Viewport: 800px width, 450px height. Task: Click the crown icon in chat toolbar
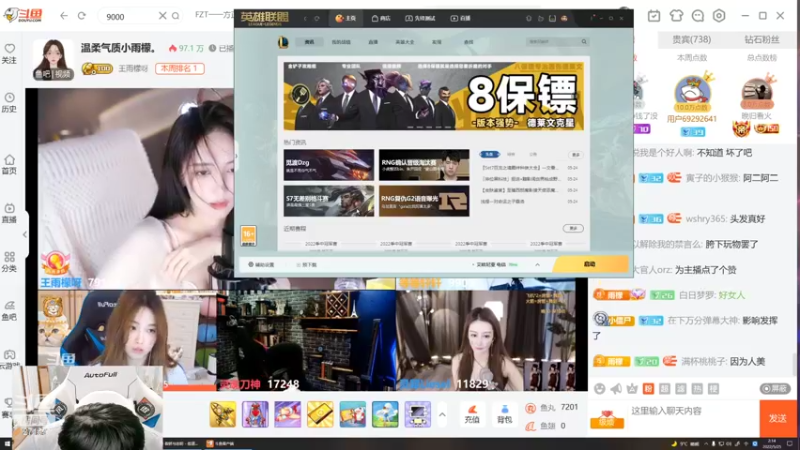click(x=632, y=389)
